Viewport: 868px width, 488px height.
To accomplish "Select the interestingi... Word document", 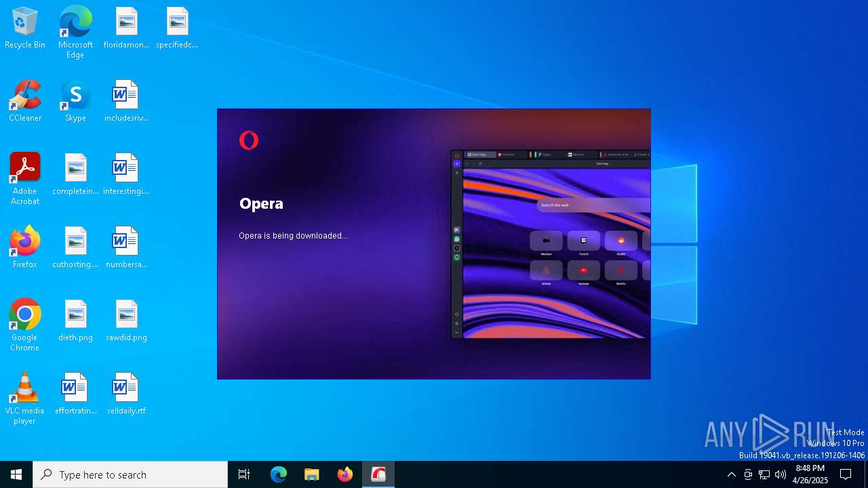I will tap(126, 175).
